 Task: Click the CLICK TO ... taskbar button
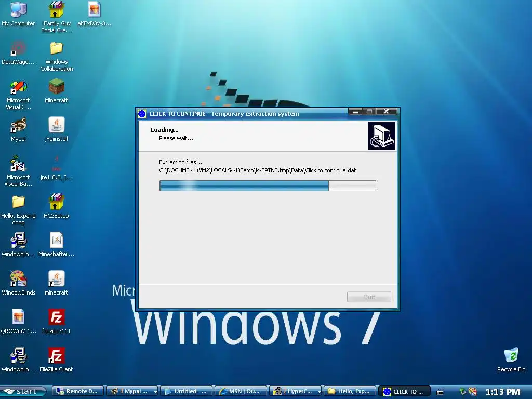tap(404, 391)
